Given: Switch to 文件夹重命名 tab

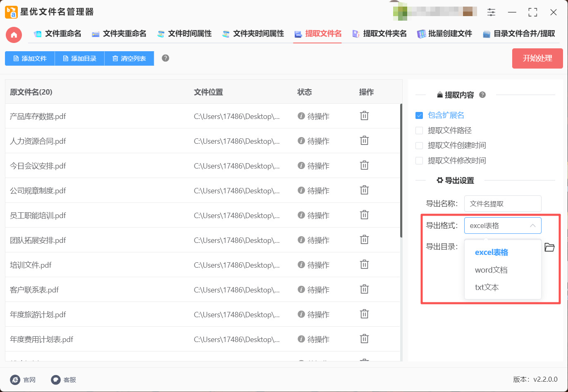Looking at the screenshot, I should coord(119,34).
